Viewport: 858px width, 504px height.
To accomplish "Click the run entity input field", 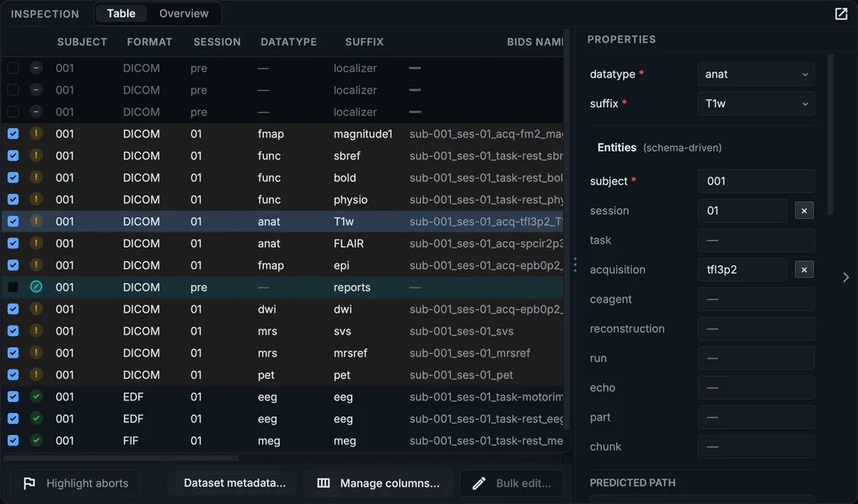I will tap(756, 358).
